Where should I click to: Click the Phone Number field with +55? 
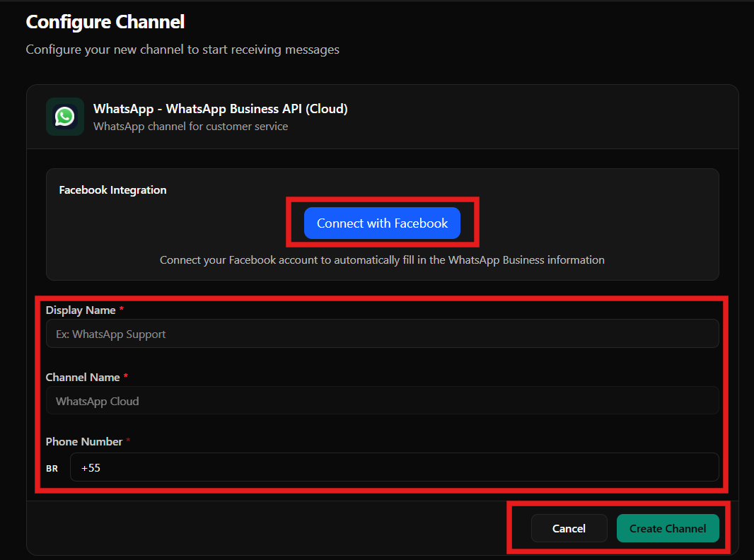tap(394, 467)
